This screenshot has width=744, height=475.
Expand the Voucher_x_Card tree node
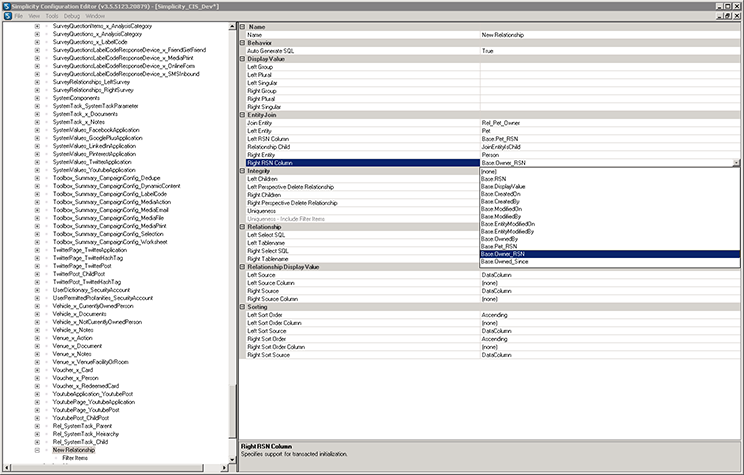click(37, 370)
